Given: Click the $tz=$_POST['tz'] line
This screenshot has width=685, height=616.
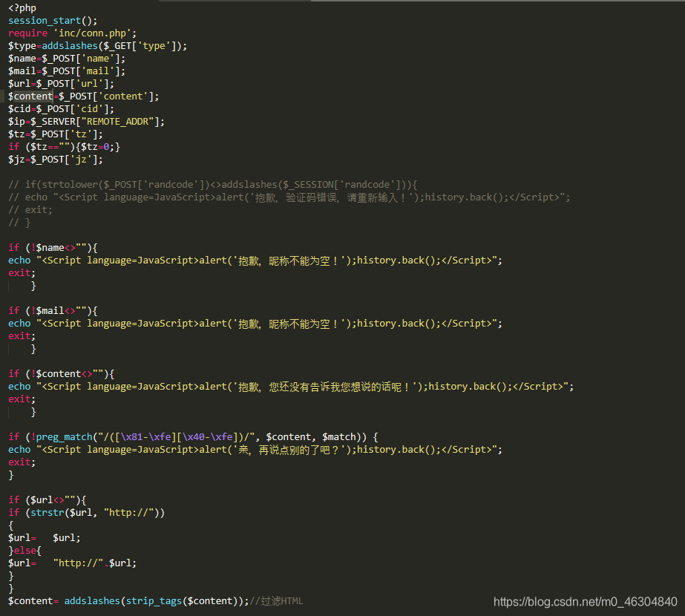Looking at the screenshot, I should click(55, 134).
